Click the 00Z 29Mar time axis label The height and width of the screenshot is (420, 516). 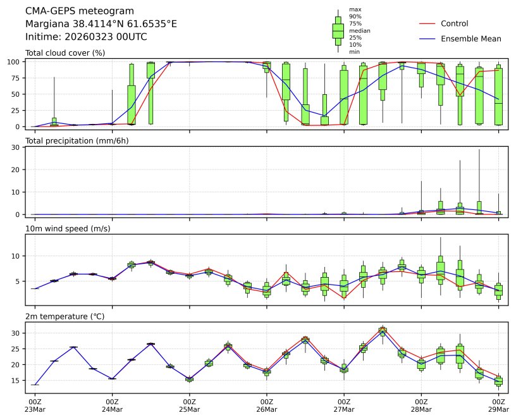pyautogui.click(x=499, y=405)
